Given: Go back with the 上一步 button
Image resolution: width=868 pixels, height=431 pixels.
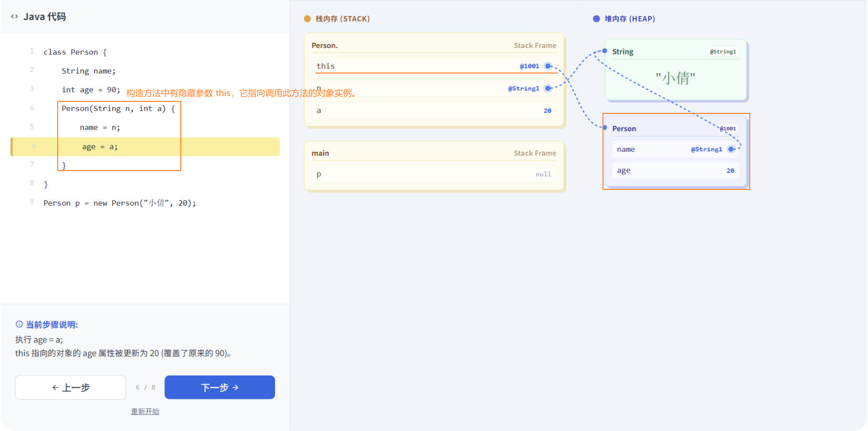Looking at the screenshot, I should (71, 387).
